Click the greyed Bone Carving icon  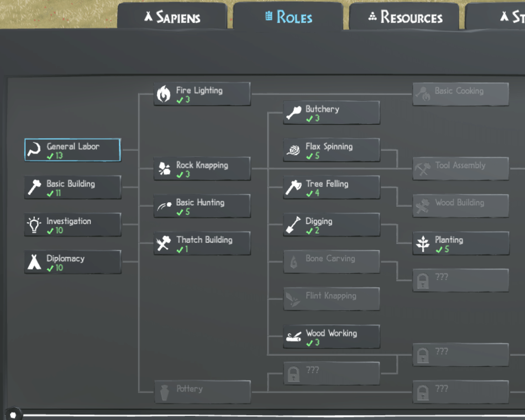tap(294, 262)
